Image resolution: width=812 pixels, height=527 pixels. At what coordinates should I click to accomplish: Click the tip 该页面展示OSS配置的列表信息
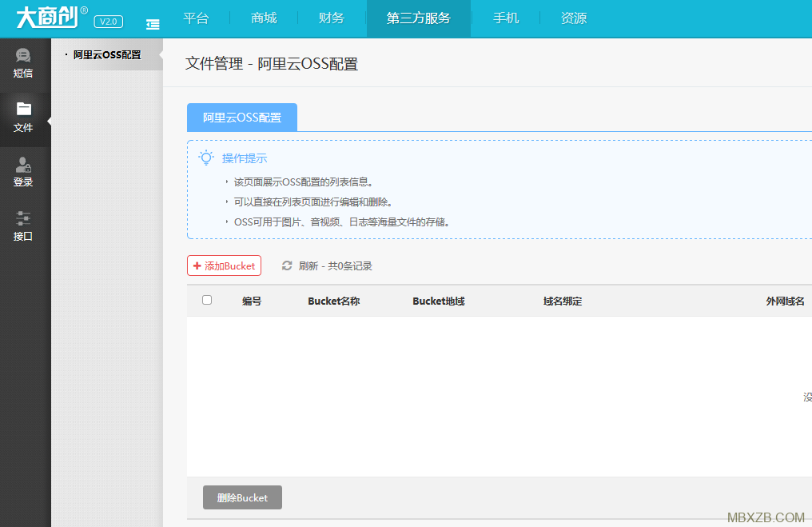(304, 182)
